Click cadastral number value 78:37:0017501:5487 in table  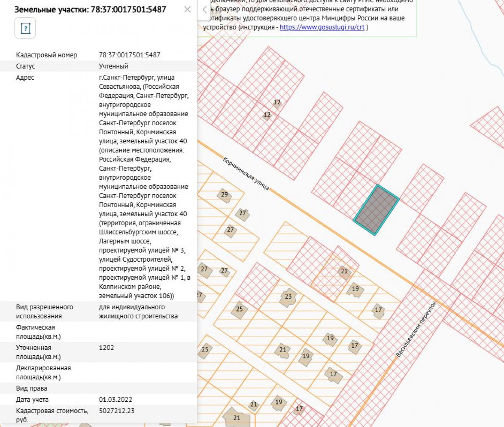(x=130, y=55)
